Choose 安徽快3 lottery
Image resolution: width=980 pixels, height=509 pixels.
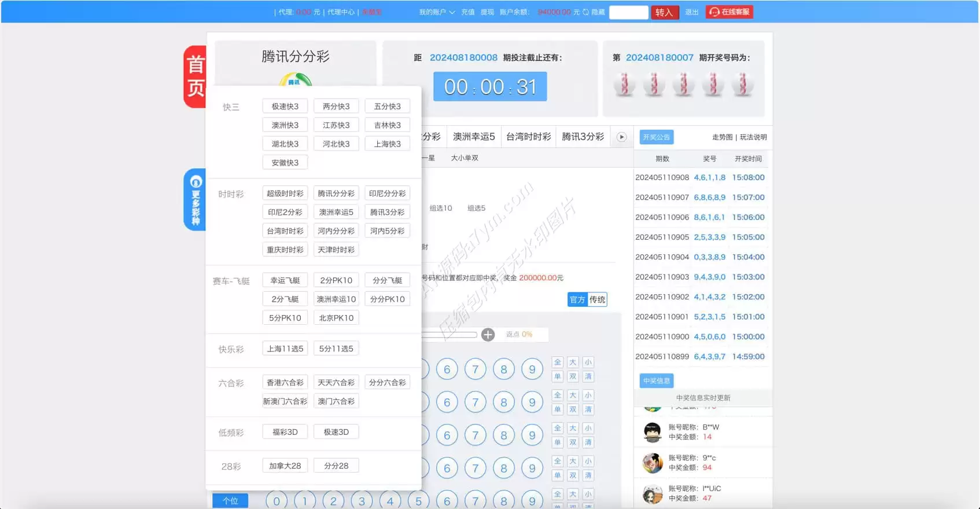coord(285,163)
